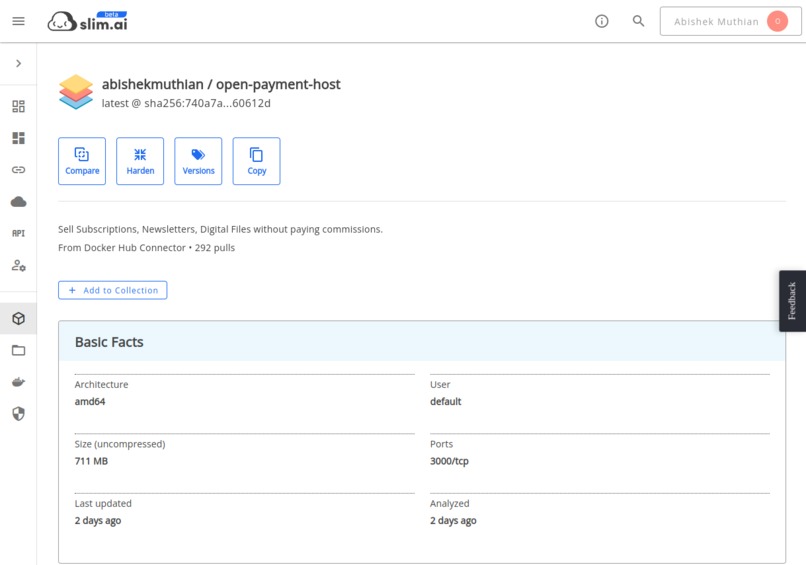This screenshot has width=806, height=565.
Task: Click the default user value
Action: point(446,402)
